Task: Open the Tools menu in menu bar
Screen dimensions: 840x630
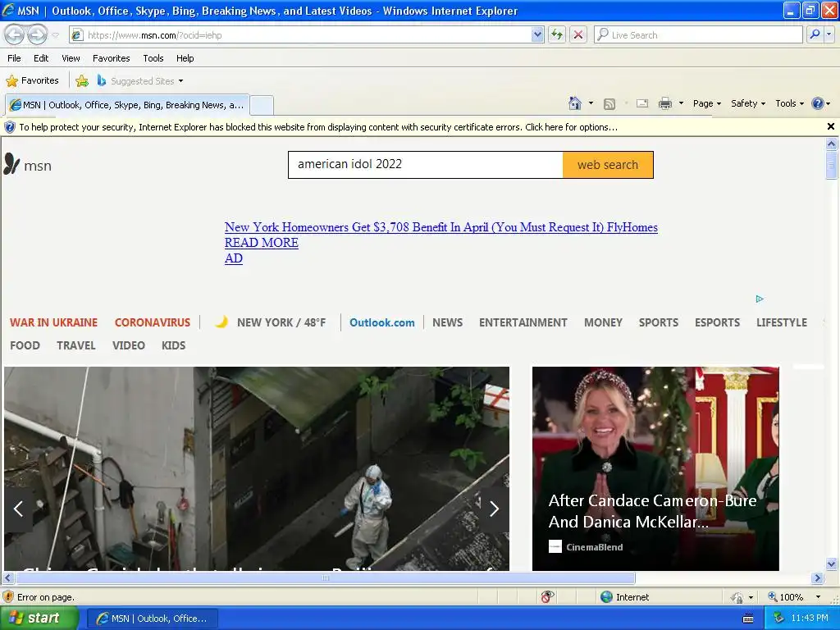Action: 153,58
